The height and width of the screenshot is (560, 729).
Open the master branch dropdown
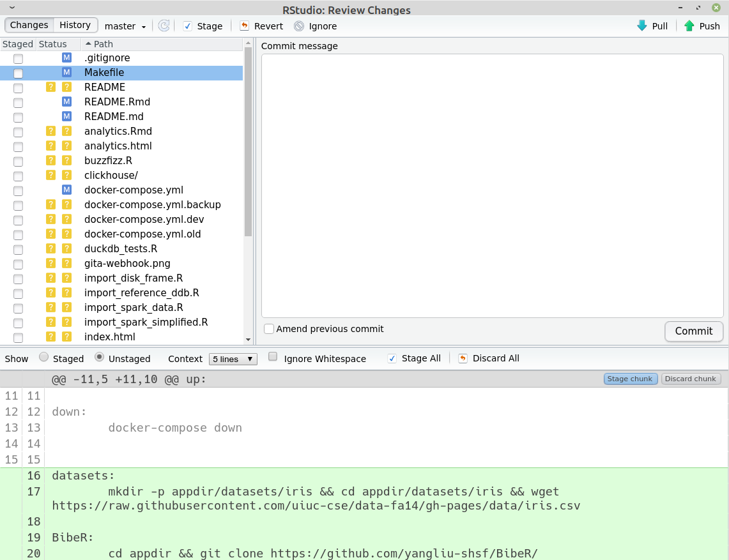(x=125, y=26)
